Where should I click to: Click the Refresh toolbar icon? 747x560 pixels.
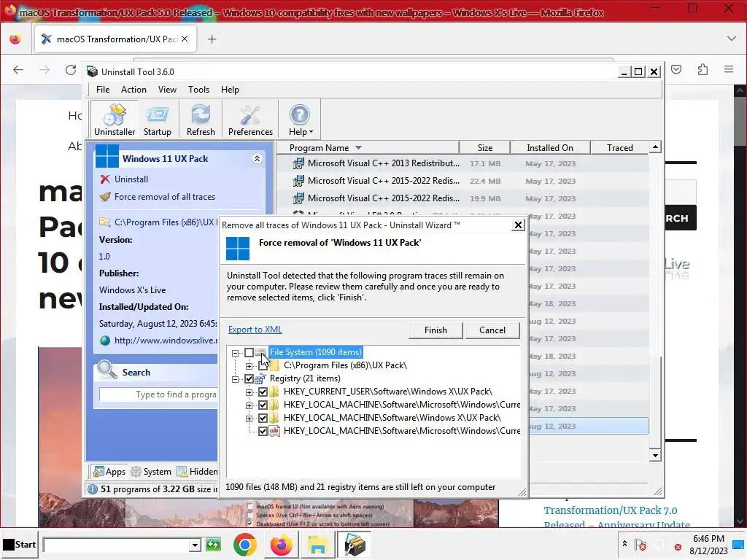[x=201, y=119]
